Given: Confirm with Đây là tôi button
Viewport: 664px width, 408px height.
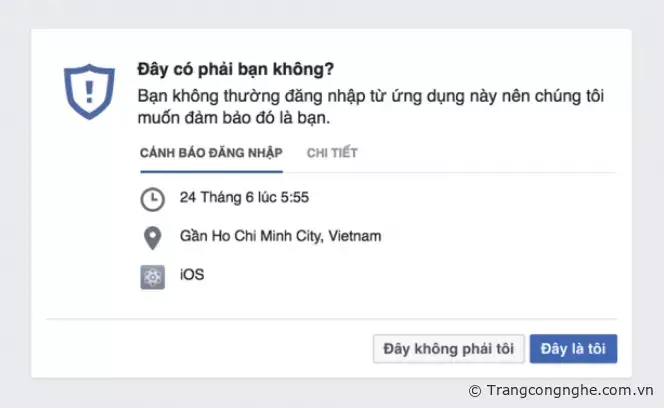Looking at the screenshot, I should tap(573, 349).
